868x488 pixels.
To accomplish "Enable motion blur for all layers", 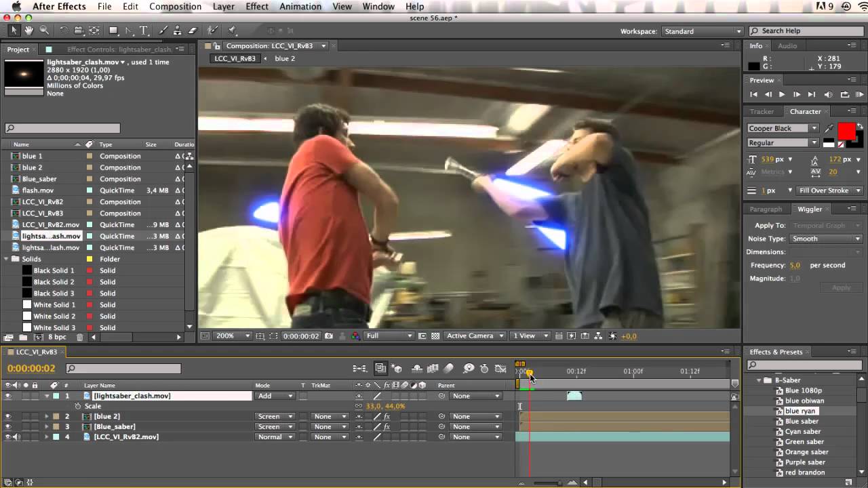I will click(448, 369).
